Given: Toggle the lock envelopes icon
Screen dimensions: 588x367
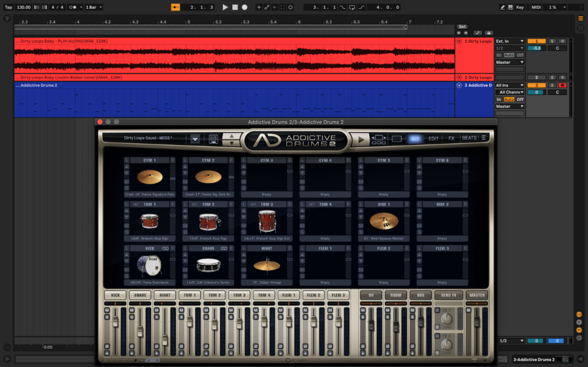Looking at the screenshot, I should [489, 33].
